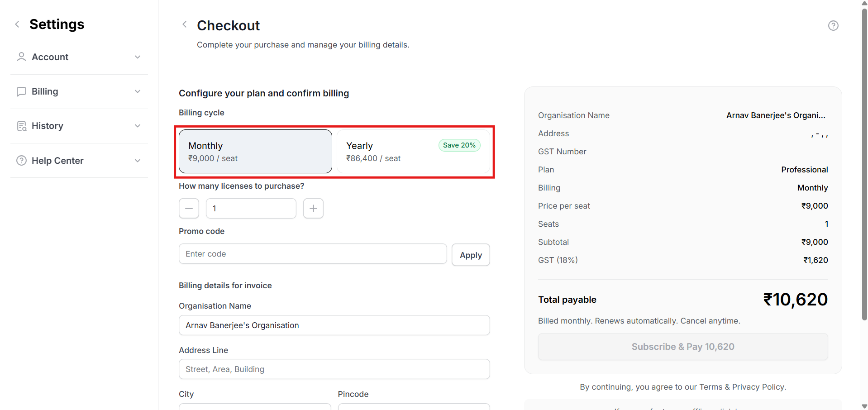
Task: Expand the Billing section chevron
Action: tap(138, 91)
